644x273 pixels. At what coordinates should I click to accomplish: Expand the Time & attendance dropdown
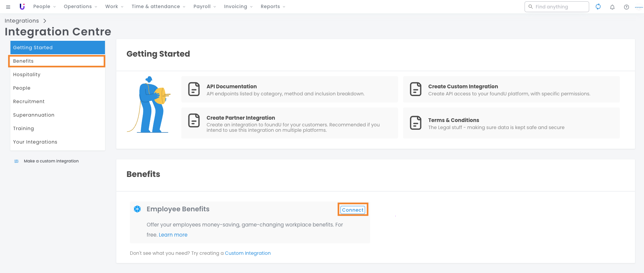[158, 7]
